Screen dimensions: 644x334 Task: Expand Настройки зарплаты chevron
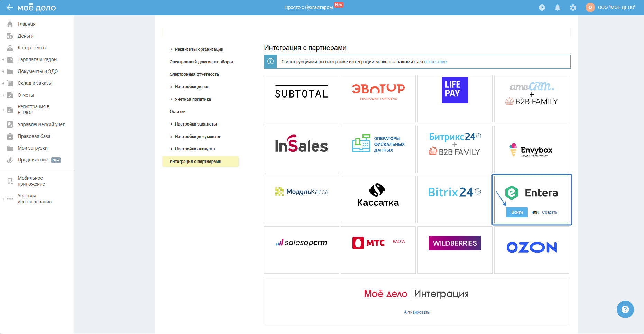[x=171, y=124]
